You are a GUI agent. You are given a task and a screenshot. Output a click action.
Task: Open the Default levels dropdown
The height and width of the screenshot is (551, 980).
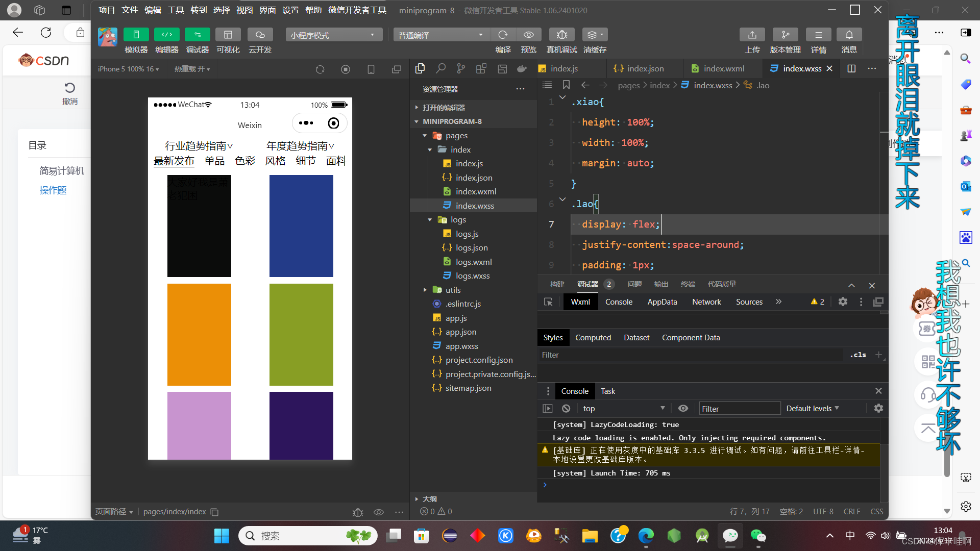[x=812, y=408]
